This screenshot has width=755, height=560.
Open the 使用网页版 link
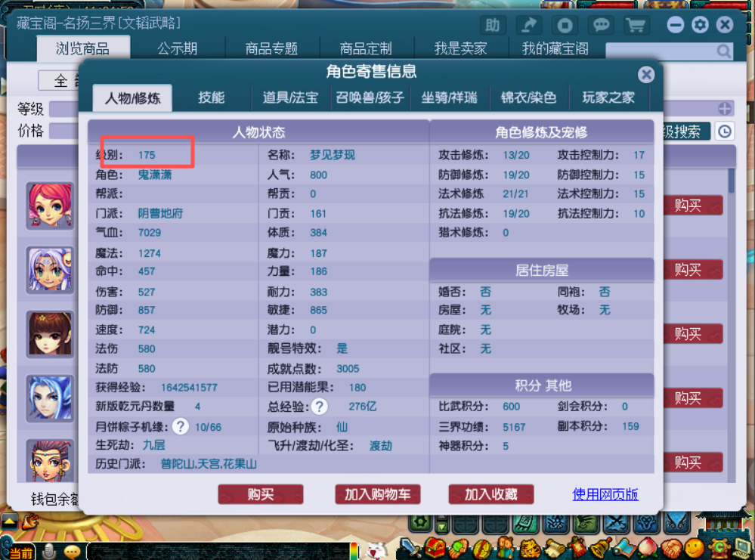tap(605, 494)
